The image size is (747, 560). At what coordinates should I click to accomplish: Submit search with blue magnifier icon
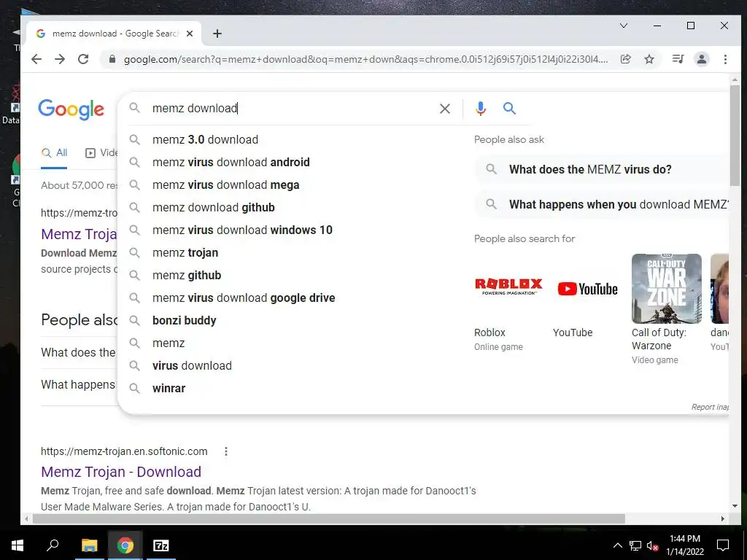(509, 109)
